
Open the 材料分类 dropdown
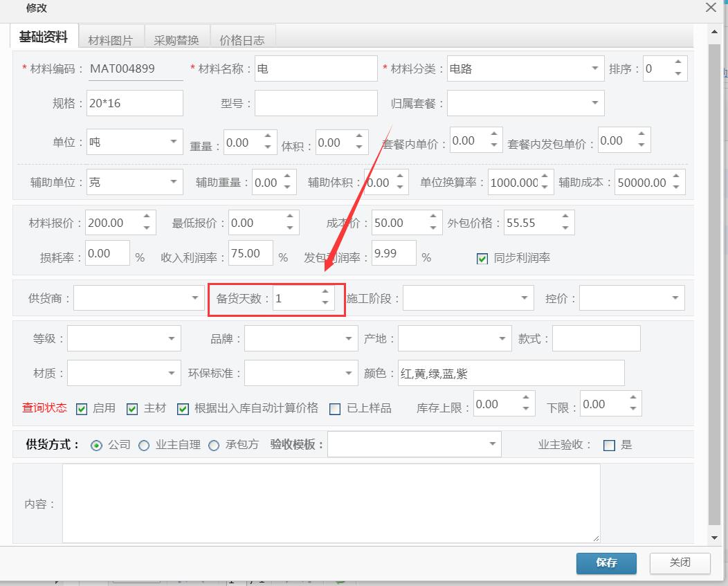click(x=595, y=68)
